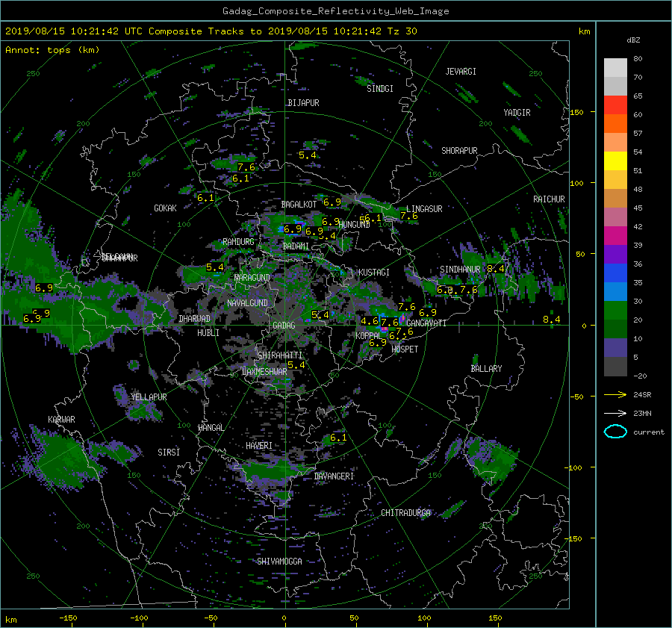
Task: Click the SINDHANUR city label
Action: (460, 270)
